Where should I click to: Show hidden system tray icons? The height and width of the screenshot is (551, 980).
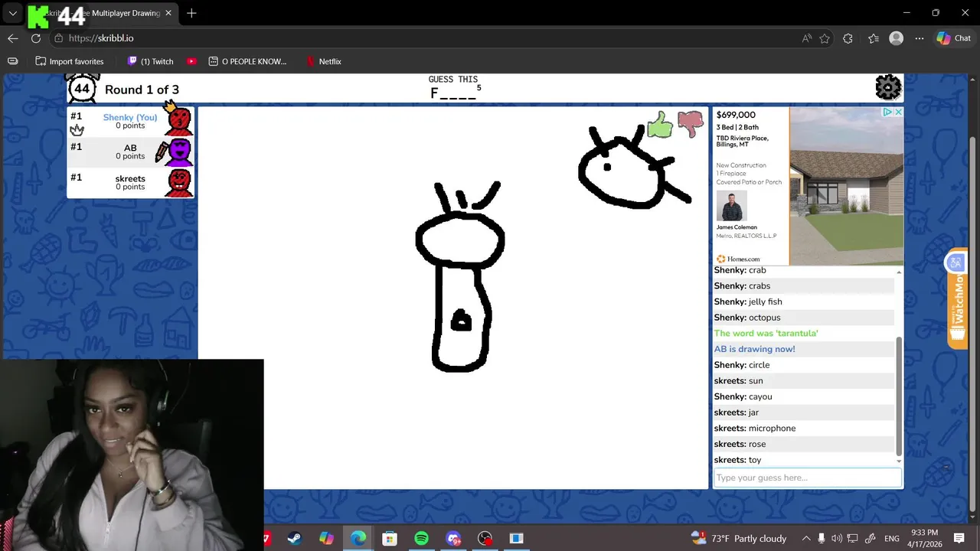tap(805, 539)
